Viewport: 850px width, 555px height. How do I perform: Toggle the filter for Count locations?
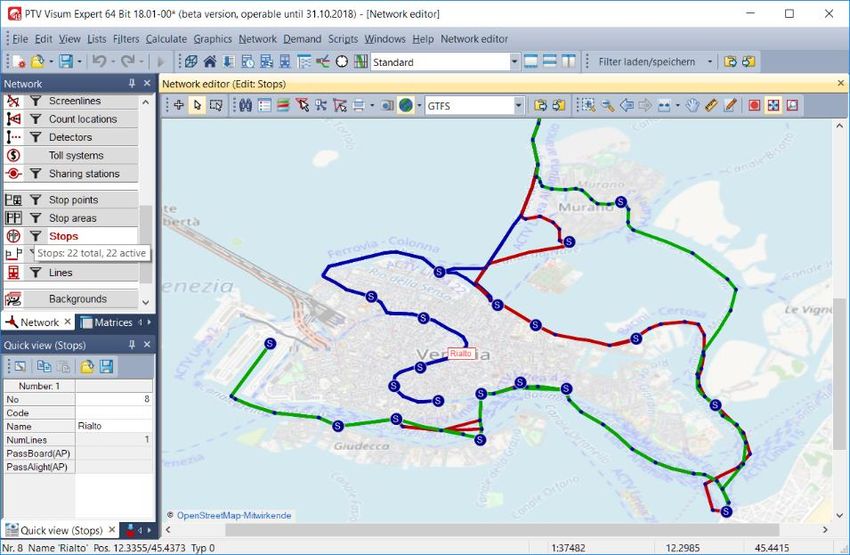[x=35, y=119]
